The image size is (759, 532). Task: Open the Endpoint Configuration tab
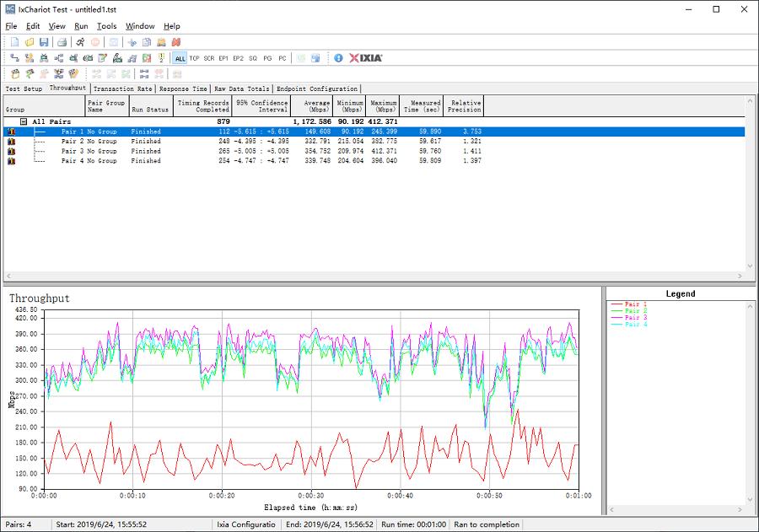click(x=316, y=89)
